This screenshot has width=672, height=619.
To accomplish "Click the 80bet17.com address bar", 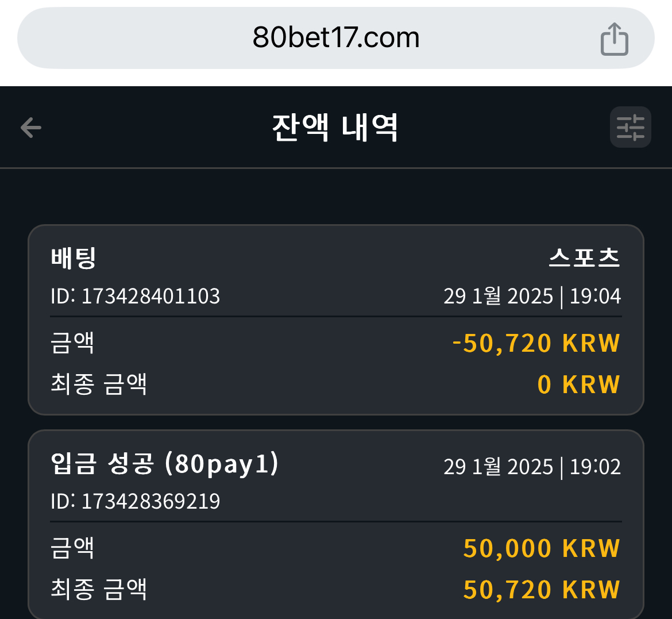I will tap(335, 38).
